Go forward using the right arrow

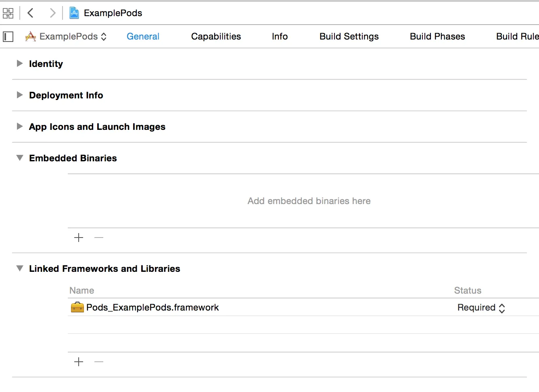tap(52, 13)
